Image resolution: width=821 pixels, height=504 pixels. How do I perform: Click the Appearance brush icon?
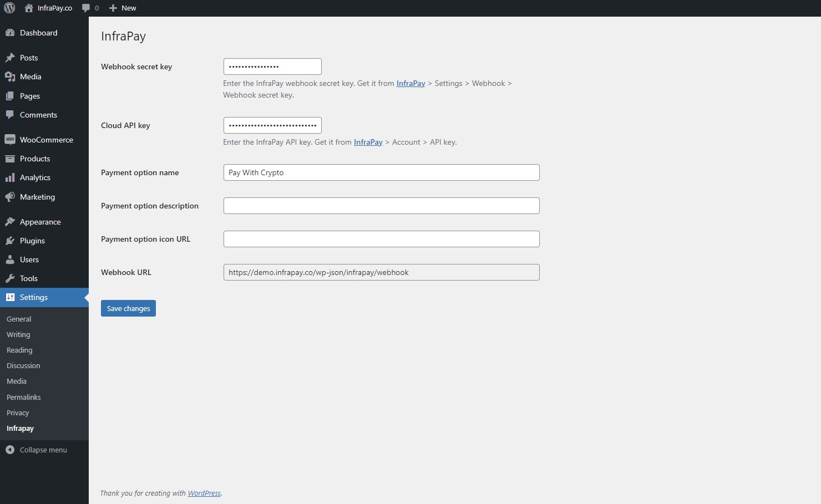(10, 222)
